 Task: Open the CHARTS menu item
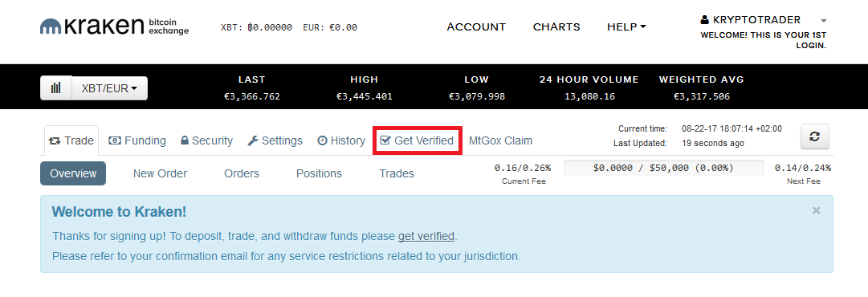point(556,26)
